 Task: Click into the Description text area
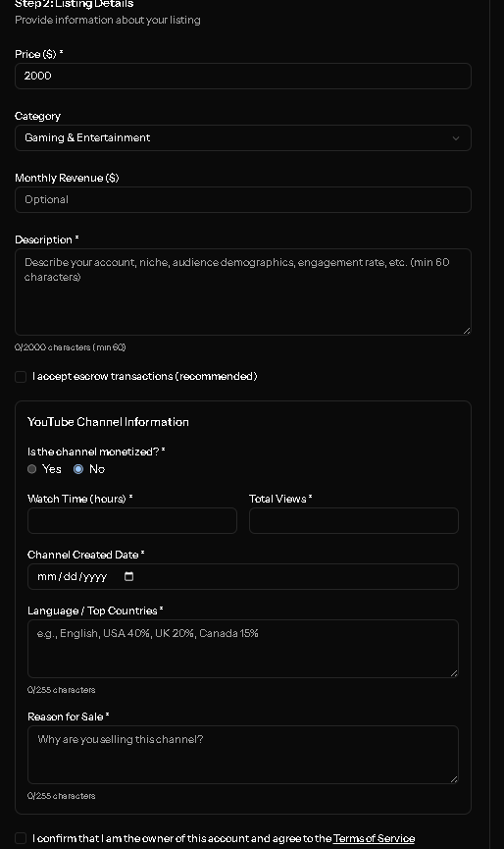click(x=243, y=292)
